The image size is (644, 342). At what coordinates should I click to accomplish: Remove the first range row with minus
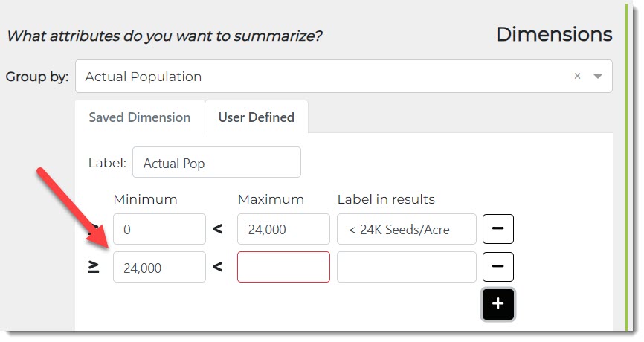pos(498,229)
